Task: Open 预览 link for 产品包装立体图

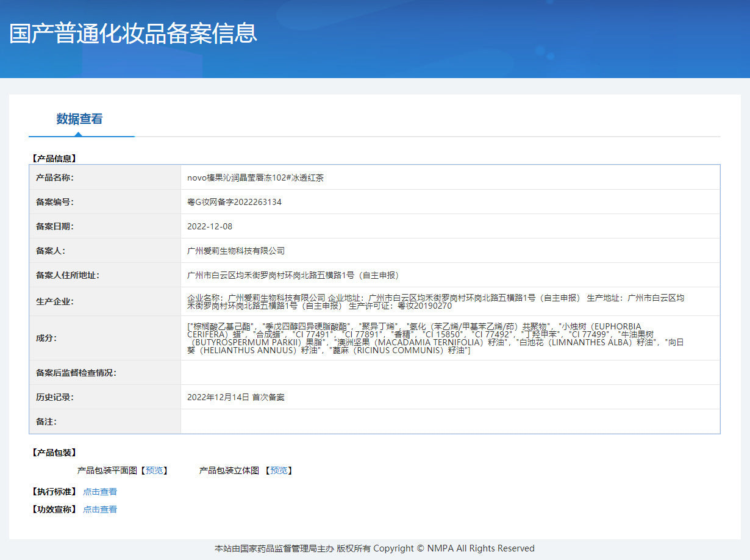Action: [279, 470]
